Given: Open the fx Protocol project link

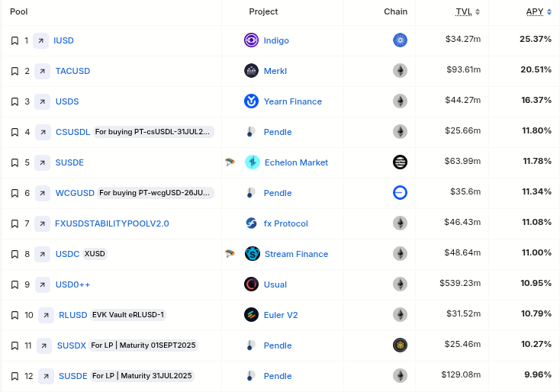Looking at the screenshot, I should pos(285,224).
